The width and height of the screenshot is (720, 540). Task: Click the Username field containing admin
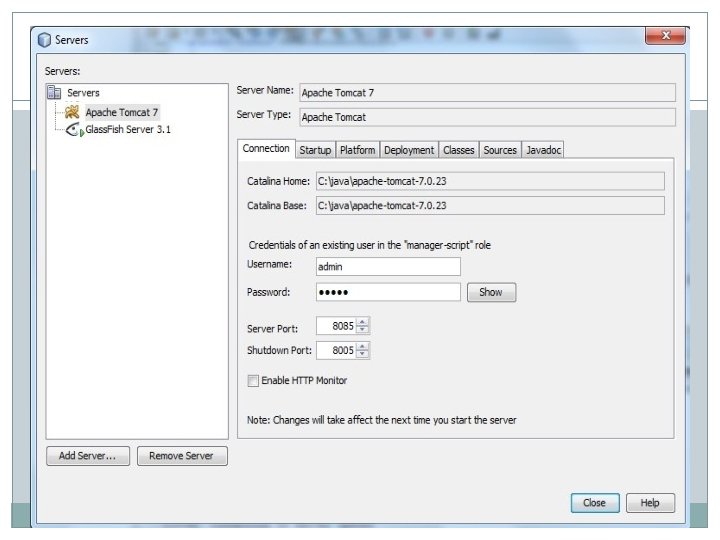388,266
